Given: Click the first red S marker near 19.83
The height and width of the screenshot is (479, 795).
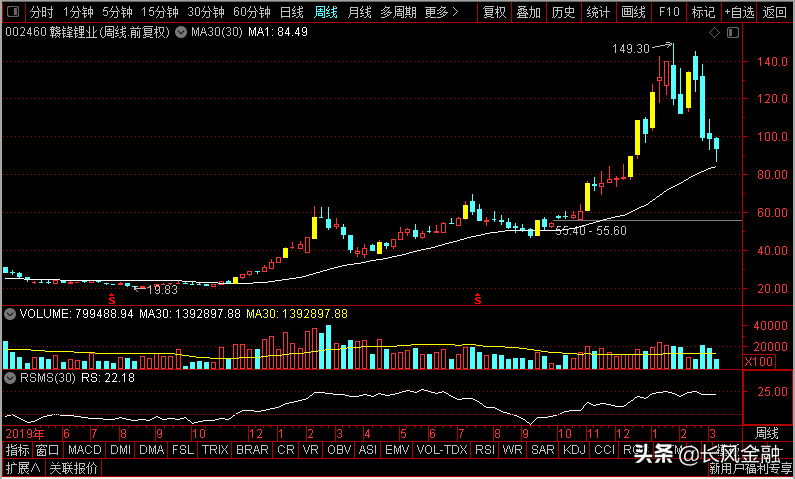Looking at the screenshot, I should 112,298.
